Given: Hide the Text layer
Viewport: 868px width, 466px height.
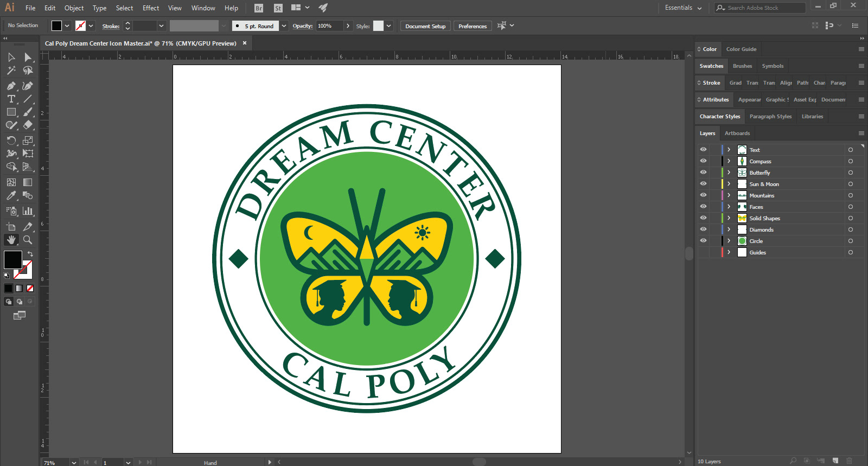Looking at the screenshot, I should click(704, 150).
